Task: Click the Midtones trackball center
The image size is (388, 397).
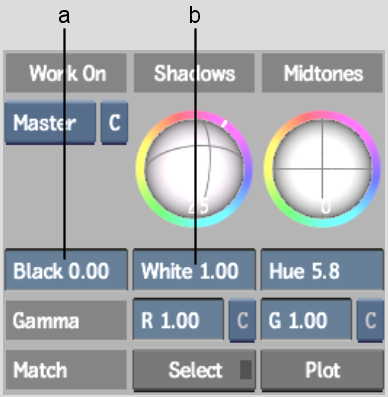Action: click(322, 169)
